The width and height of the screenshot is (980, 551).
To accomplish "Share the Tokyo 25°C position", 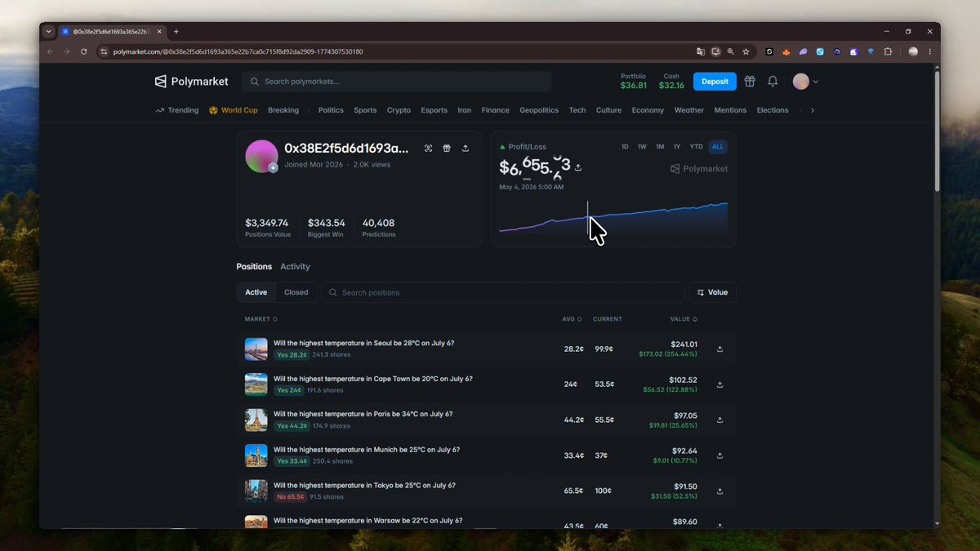I will pyautogui.click(x=719, y=491).
